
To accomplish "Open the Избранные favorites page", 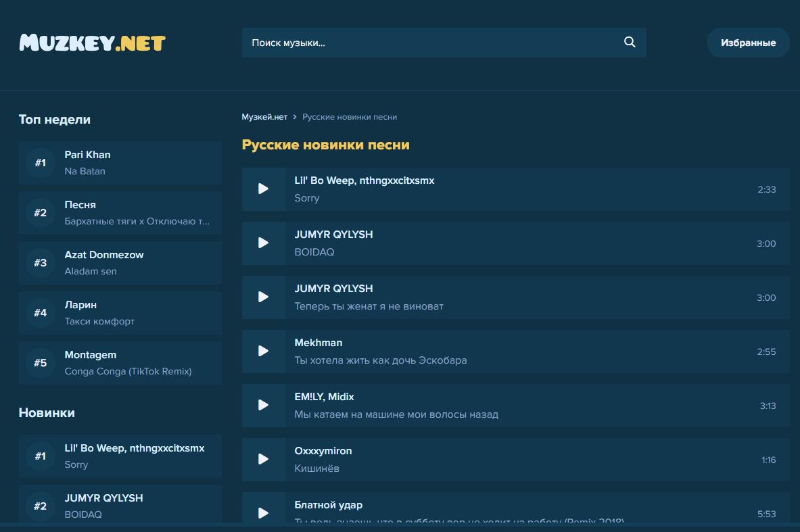I will coord(748,43).
